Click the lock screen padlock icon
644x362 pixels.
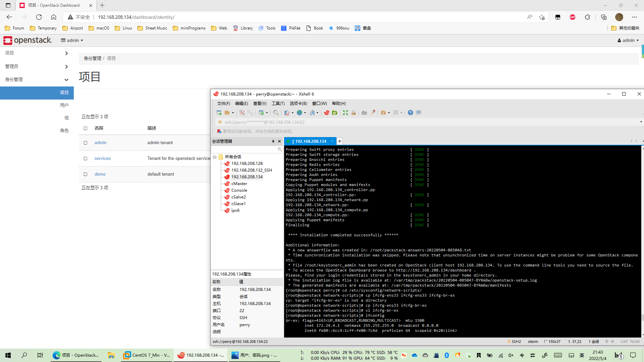[x=354, y=113]
